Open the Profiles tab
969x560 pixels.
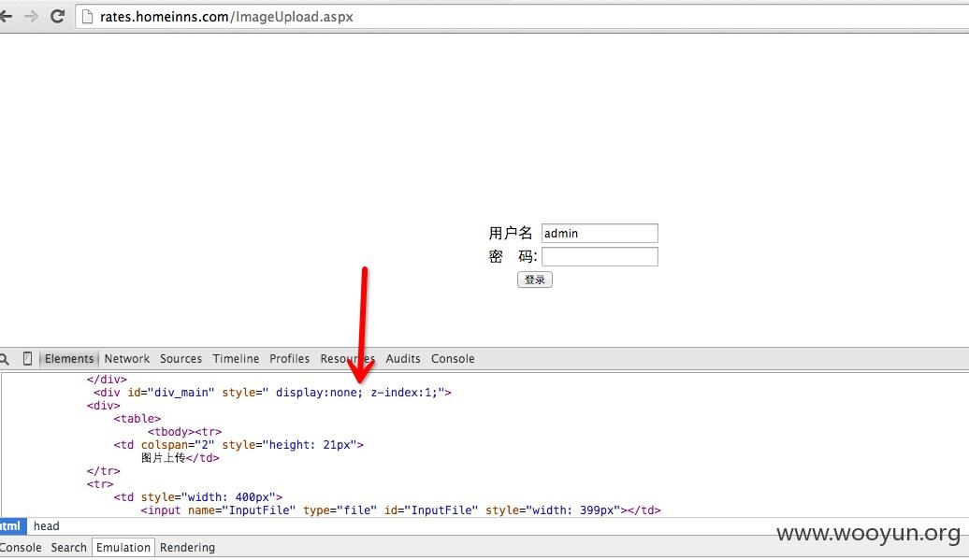(289, 359)
